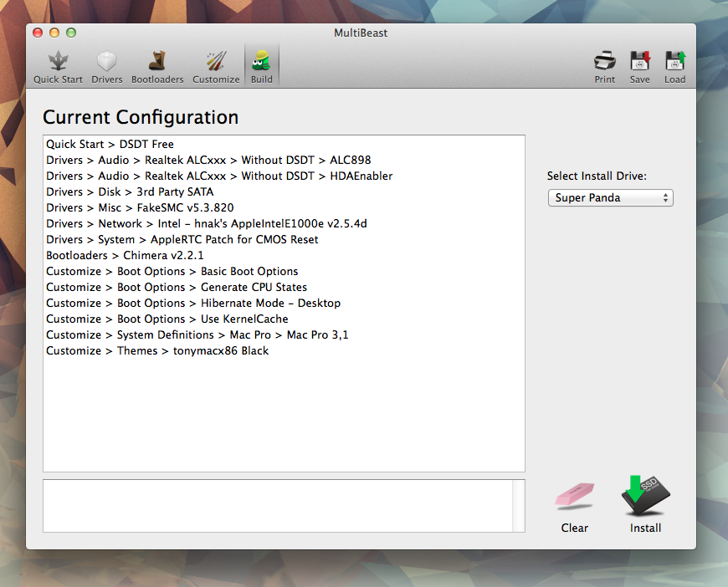The image size is (728, 587).
Task: Save the current configuration
Action: point(639,63)
